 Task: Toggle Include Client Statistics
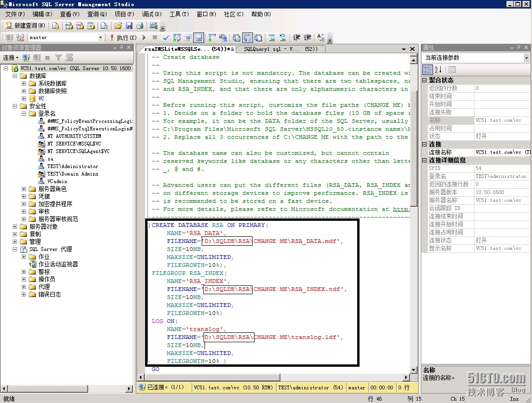click(223, 38)
